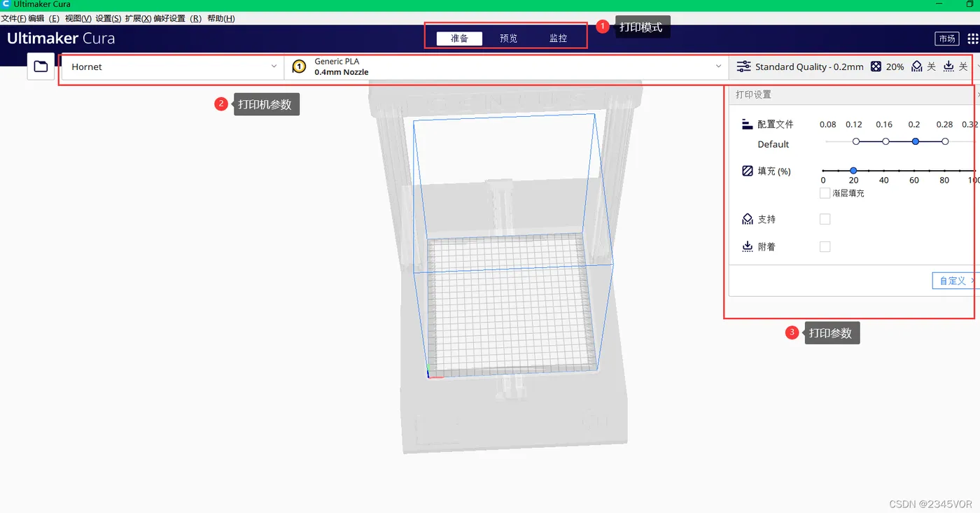Switch to the 监控 monitor tab
The width and height of the screenshot is (980, 513).
pyautogui.click(x=559, y=38)
